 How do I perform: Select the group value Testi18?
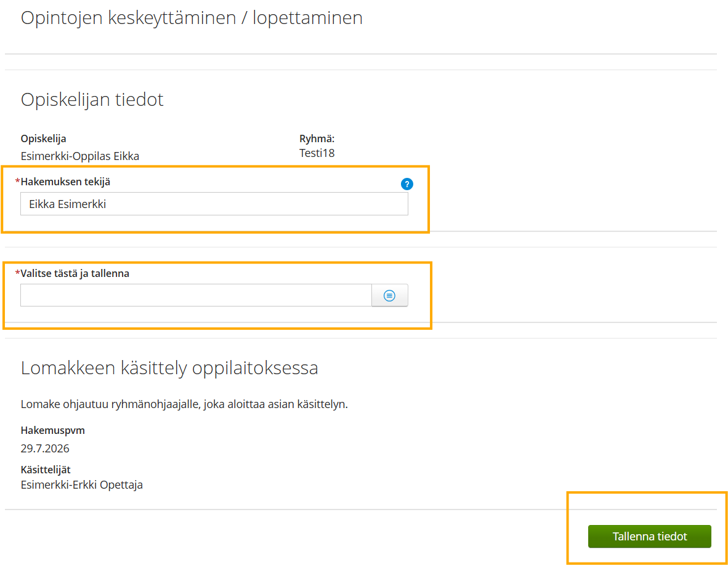click(317, 153)
